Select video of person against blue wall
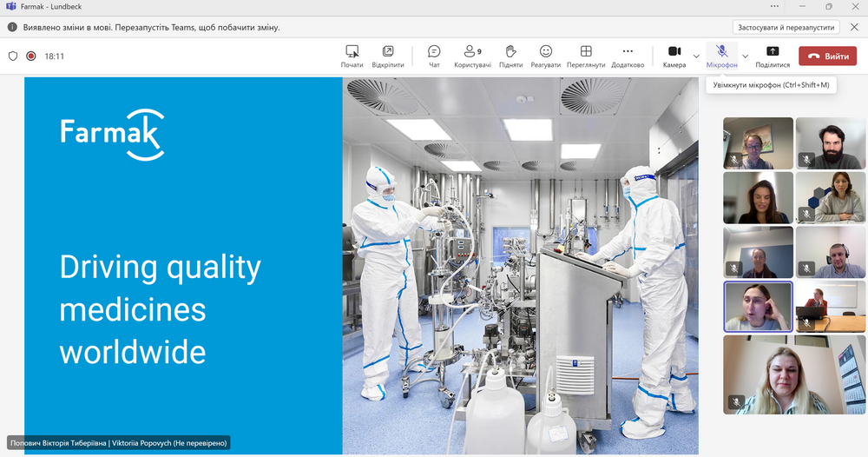 pos(758,251)
